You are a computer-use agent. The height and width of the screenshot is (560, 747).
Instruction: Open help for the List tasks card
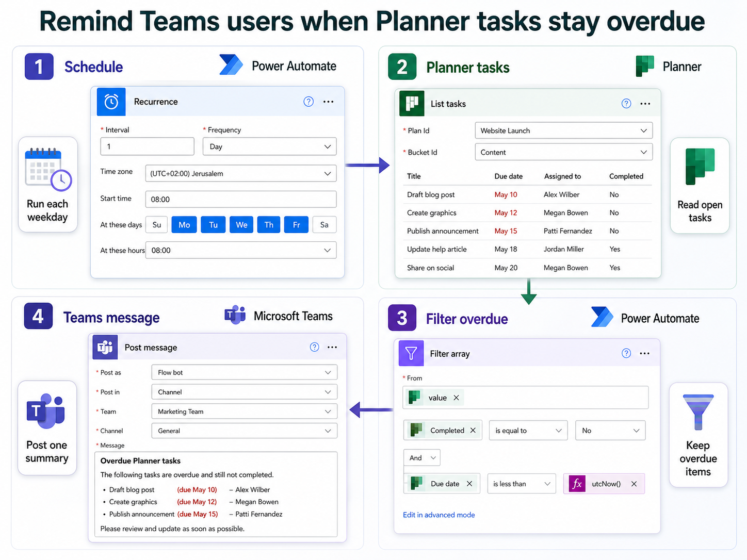click(626, 104)
